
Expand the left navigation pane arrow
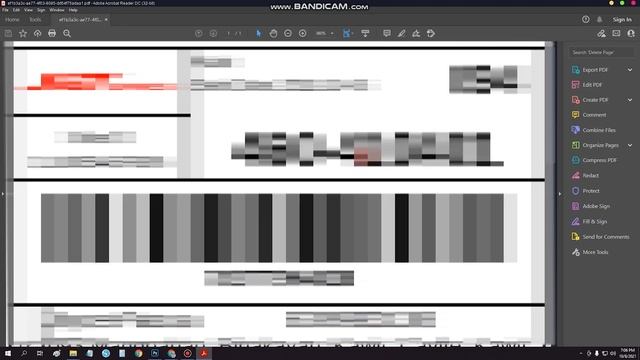[x=2, y=194]
